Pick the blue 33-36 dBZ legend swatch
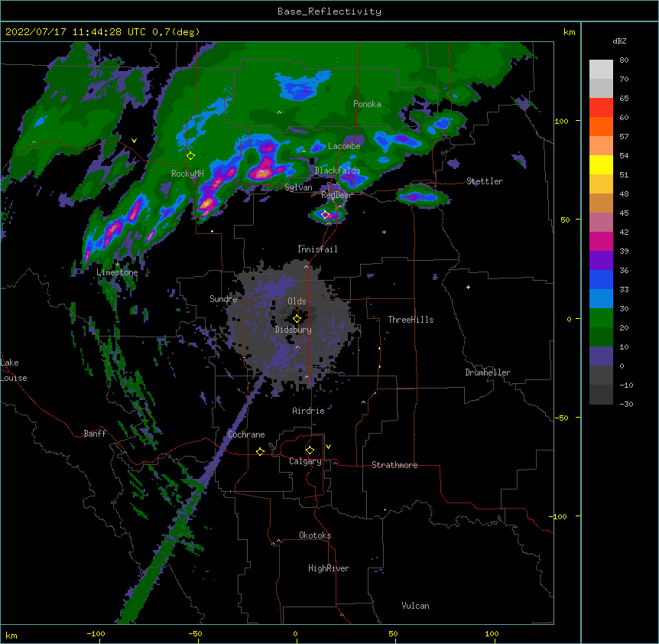This screenshot has height=644, width=659. [601, 280]
